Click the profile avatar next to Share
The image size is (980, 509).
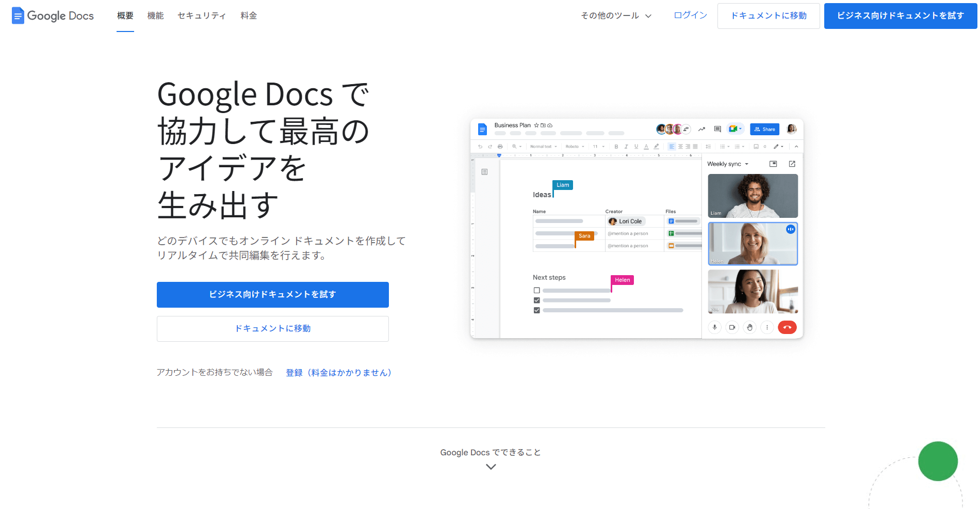tap(791, 129)
